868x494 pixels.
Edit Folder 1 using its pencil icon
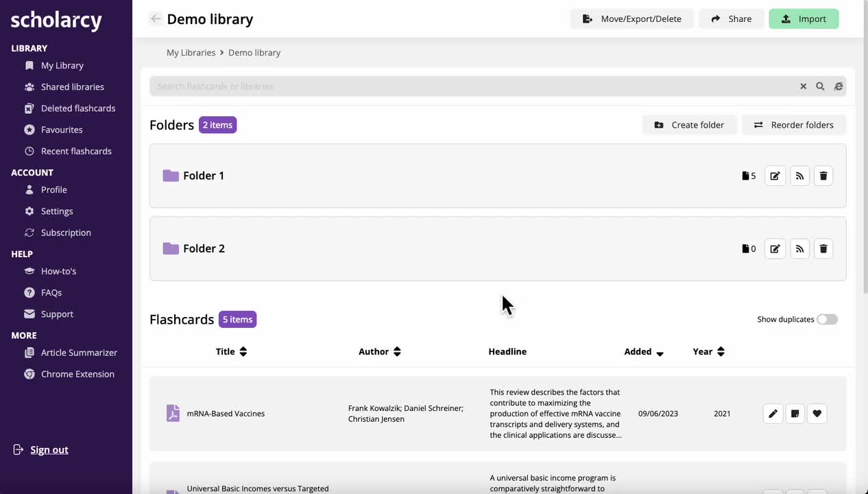pos(775,176)
